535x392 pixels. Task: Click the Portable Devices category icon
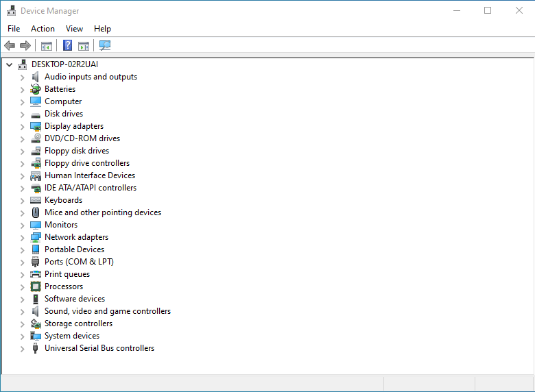36,249
